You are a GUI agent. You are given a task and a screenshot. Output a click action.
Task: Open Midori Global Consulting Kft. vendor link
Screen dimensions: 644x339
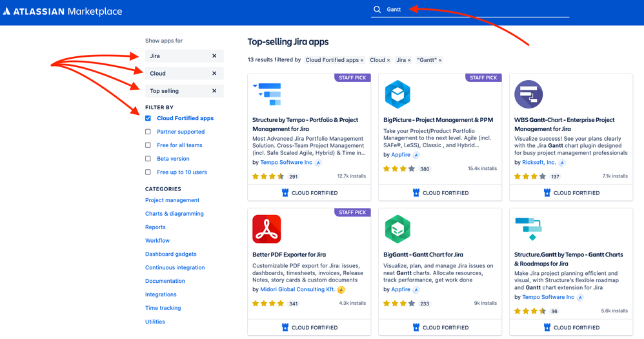point(297,290)
